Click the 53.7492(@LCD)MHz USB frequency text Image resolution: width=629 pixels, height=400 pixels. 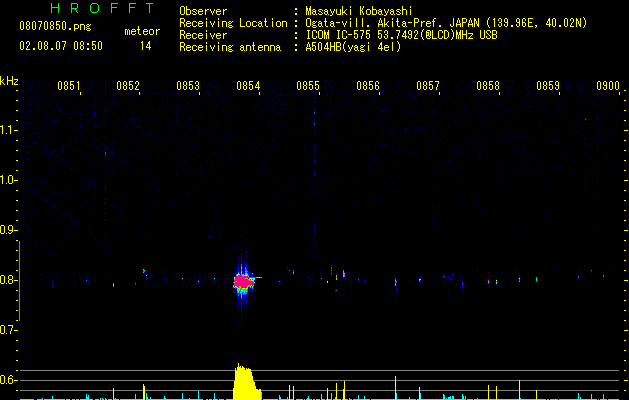point(437,35)
